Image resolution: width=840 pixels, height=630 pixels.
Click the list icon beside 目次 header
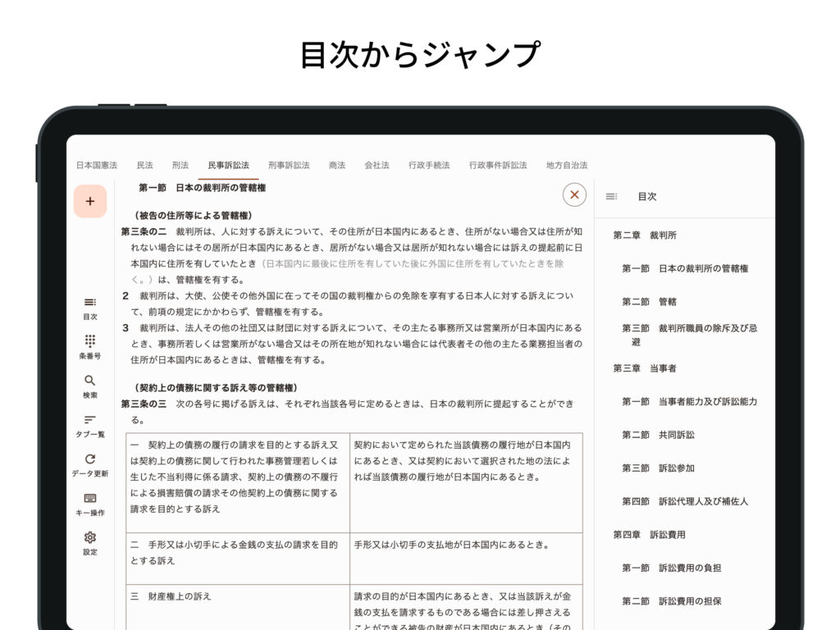pyautogui.click(x=611, y=197)
